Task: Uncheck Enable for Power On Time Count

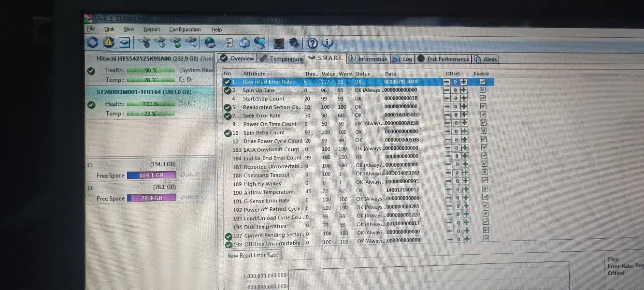Action: 483,123
